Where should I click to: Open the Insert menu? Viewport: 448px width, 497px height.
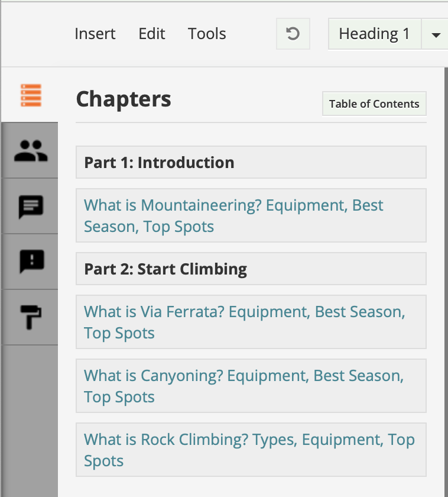pos(95,34)
